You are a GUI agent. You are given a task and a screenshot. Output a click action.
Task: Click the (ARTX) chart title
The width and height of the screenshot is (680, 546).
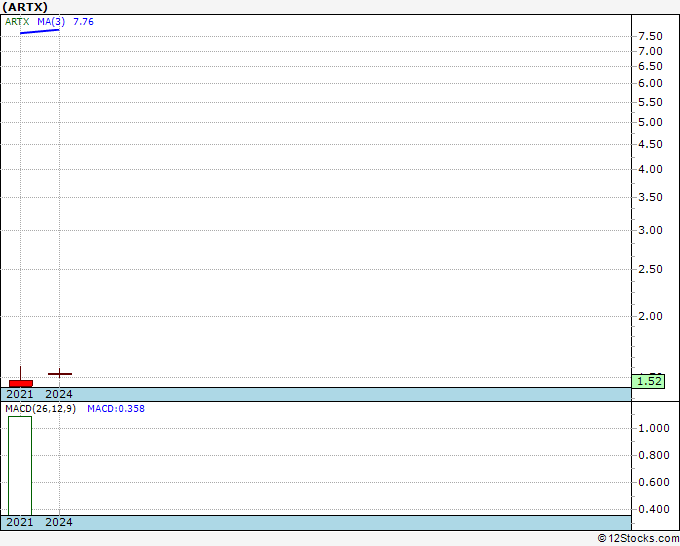25,7
